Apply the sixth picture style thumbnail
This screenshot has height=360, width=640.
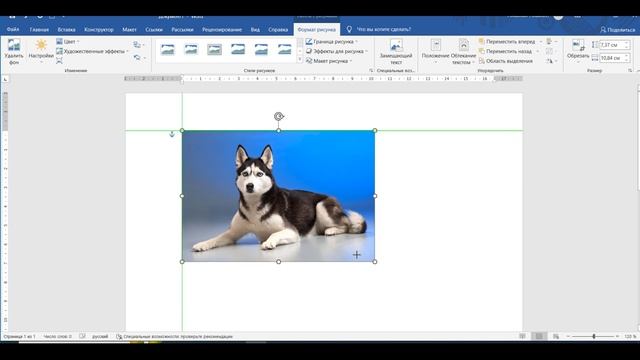click(x=284, y=49)
